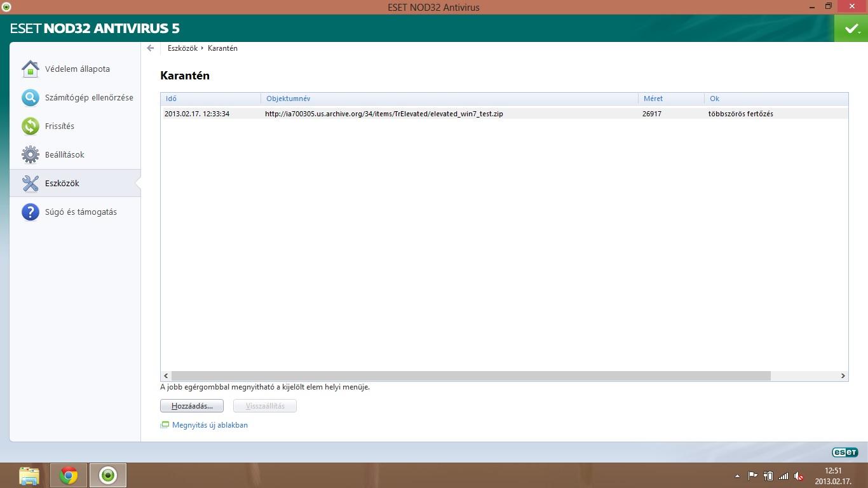Open Action Center flag icon

(x=753, y=476)
